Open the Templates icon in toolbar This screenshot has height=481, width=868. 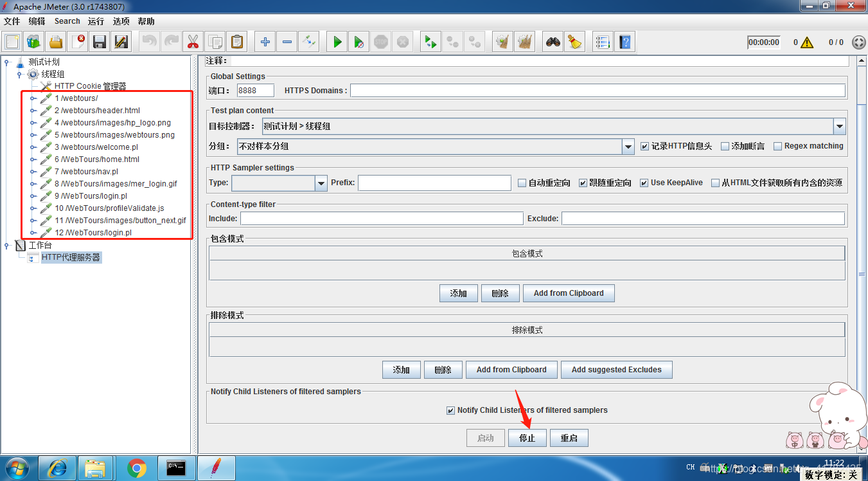point(34,42)
